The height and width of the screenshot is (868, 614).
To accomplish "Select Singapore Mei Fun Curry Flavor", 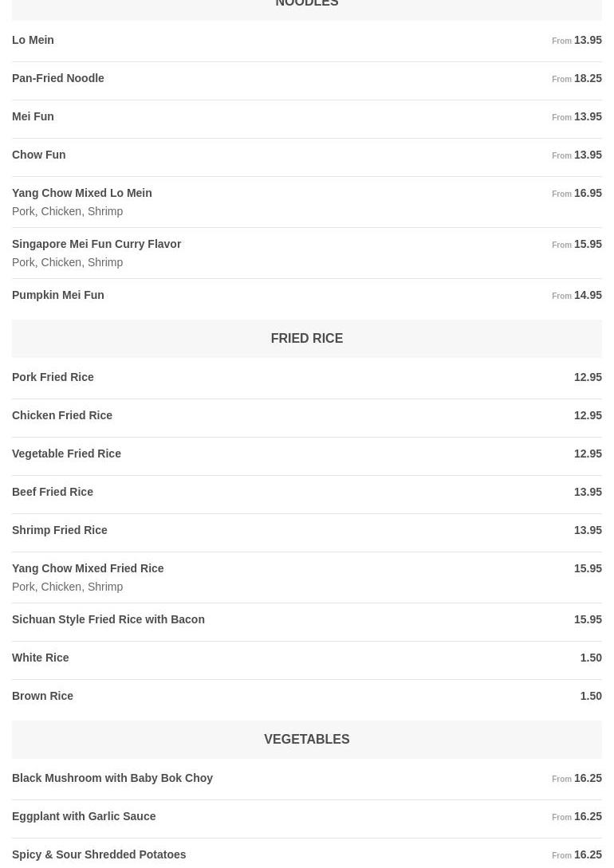I will pos(96,244).
